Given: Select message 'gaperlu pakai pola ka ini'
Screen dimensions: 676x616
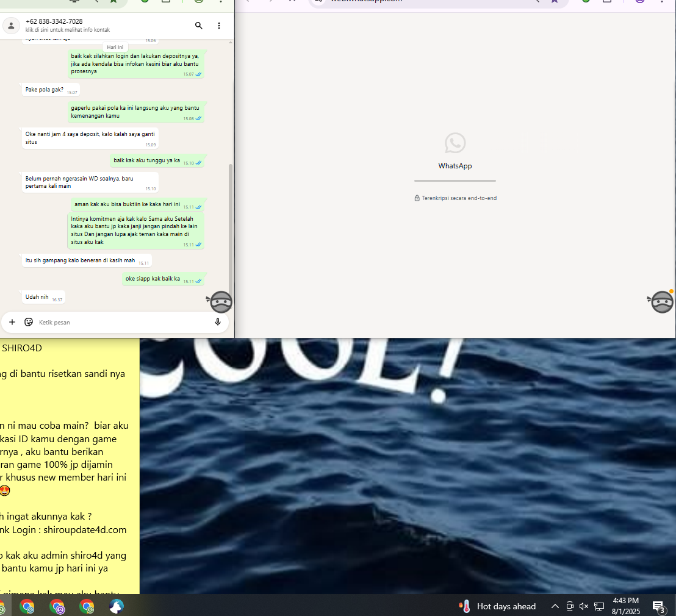Looking at the screenshot, I should click(135, 112).
